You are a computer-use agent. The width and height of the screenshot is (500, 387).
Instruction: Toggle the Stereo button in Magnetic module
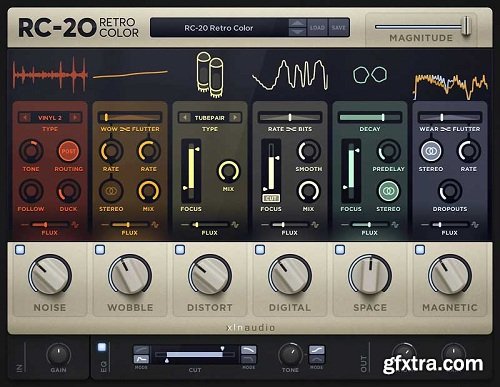point(431,151)
